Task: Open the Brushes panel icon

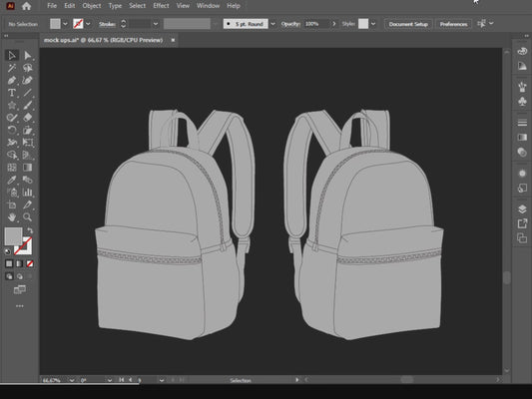Action: point(522,86)
